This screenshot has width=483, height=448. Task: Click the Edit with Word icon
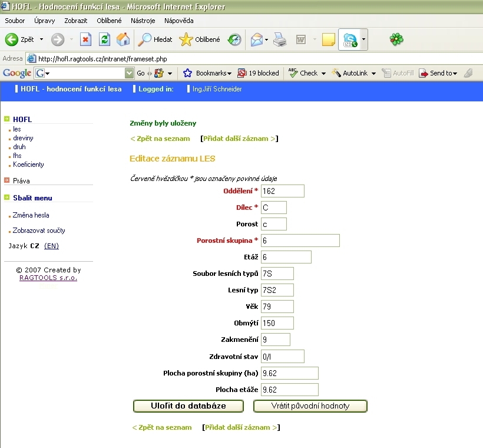301,39
